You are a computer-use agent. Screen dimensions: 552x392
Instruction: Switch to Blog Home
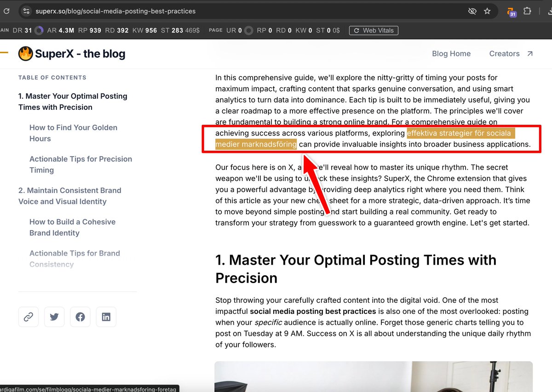click(451, 53)
